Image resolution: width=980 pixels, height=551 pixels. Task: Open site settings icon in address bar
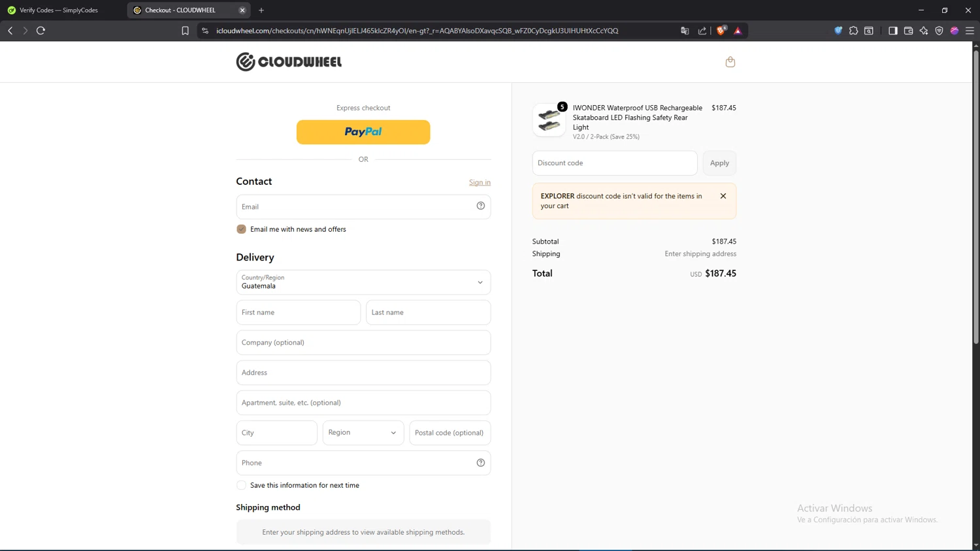point(205,31)
